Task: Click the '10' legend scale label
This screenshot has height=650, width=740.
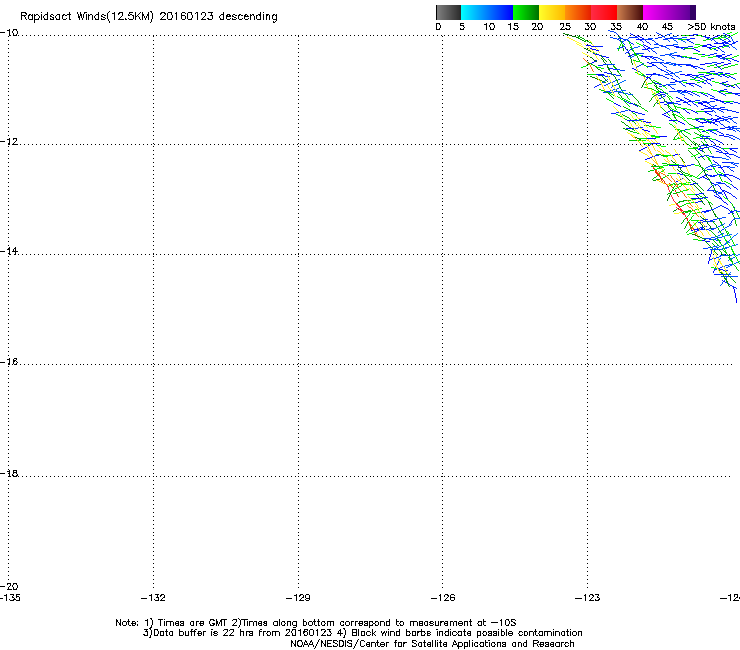Action: (x=489, y=27)
